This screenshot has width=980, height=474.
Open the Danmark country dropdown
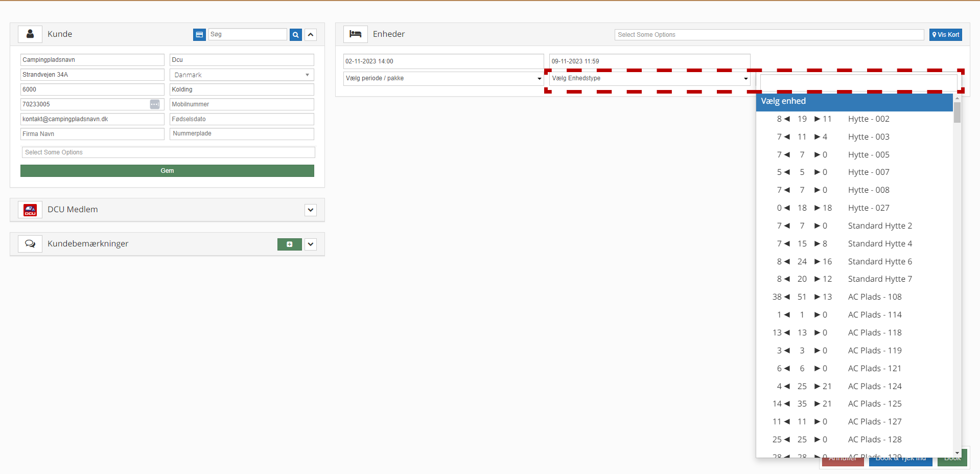click(x=242, y=75)
